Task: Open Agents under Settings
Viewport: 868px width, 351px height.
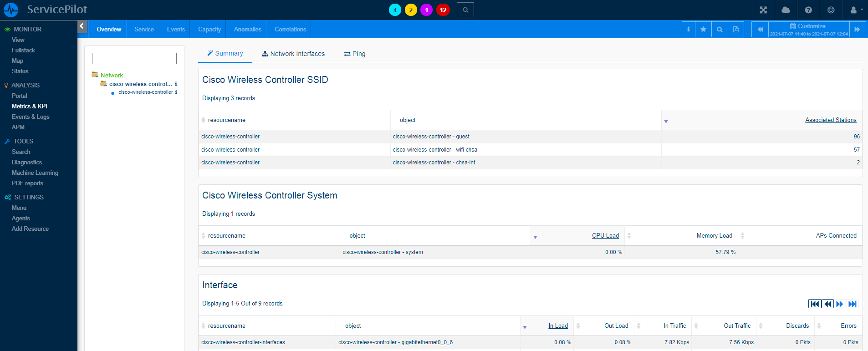Action: pyautogui.click(x=20, y=218)
